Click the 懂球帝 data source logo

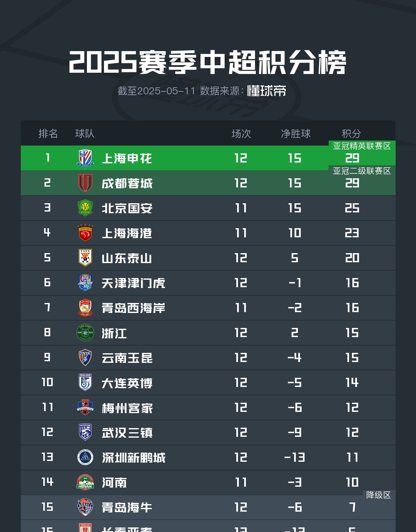(267, 91)
